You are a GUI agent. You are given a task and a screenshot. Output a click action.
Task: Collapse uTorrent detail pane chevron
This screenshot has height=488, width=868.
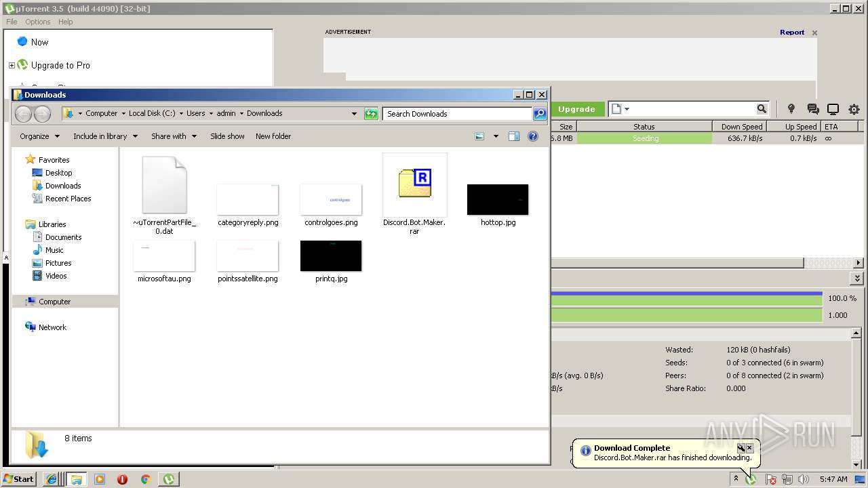tap(857, 279)
